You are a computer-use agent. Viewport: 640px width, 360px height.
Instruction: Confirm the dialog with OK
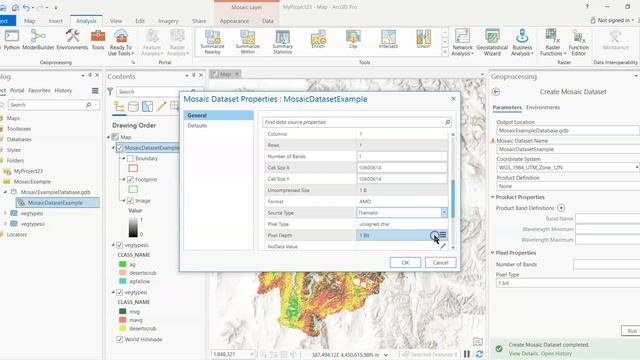click(405, 262)
